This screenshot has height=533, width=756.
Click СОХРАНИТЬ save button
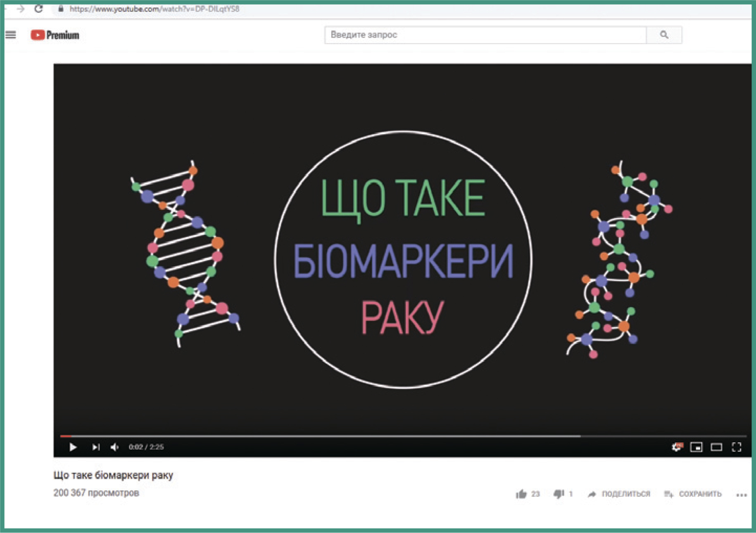693,494
